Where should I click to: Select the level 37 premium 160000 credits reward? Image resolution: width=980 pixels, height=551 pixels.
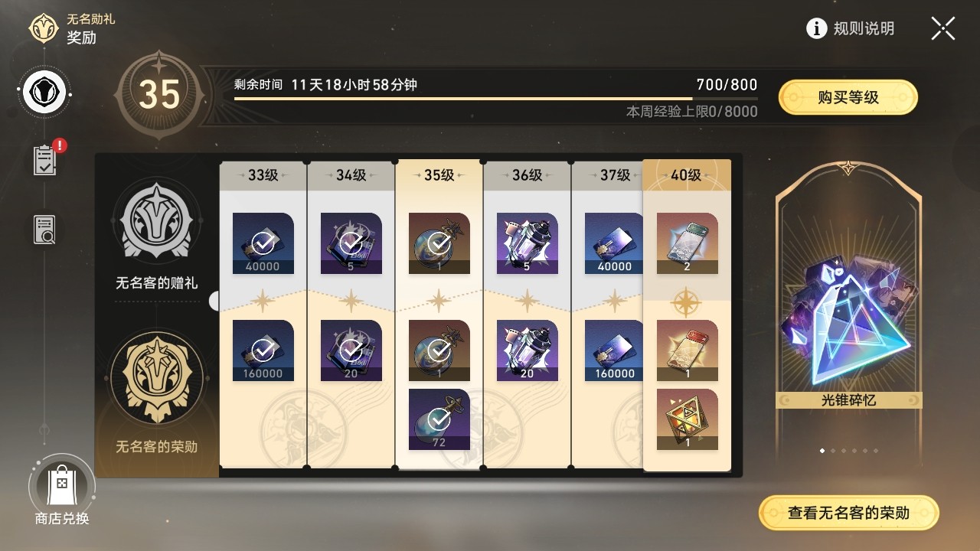tap(615, 350)
